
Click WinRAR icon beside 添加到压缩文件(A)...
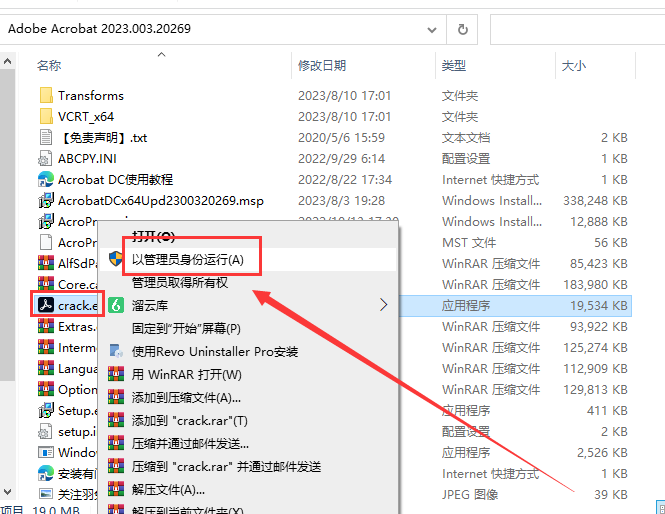coord(116,397)
